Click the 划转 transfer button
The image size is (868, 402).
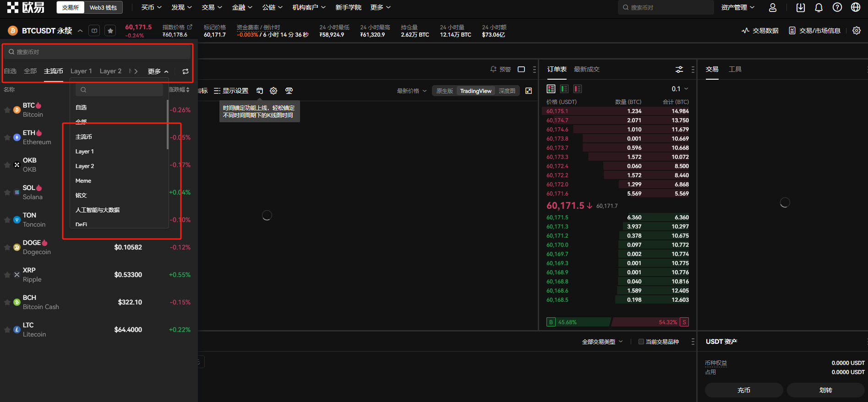coord(825,390)
